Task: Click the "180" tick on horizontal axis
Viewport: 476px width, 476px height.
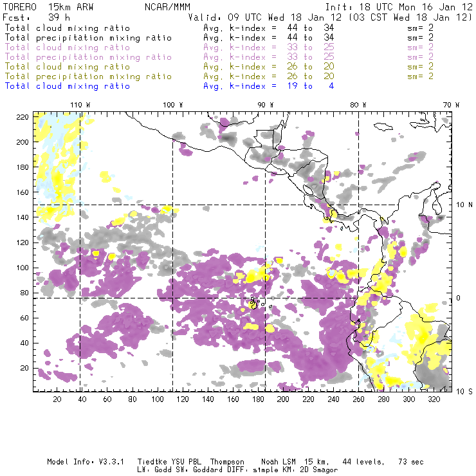Action: (x=258, y=399)
